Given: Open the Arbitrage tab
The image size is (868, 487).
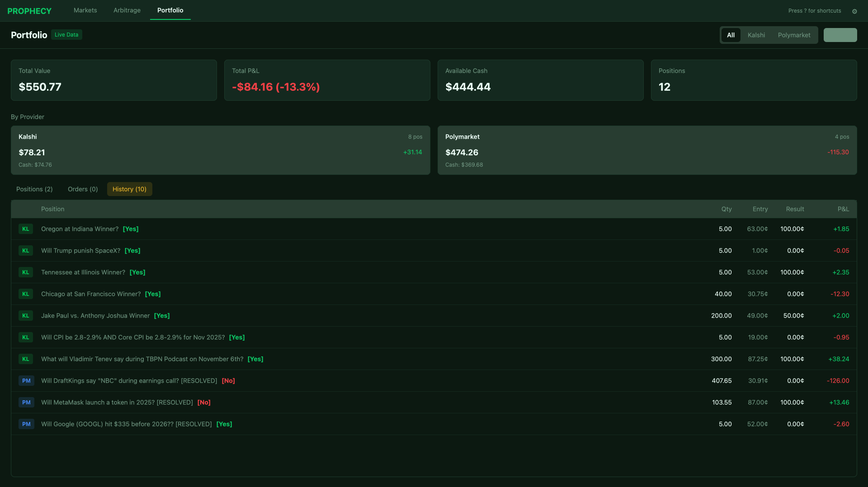Looking at the screenshot, I should click(x=127, y=10).
